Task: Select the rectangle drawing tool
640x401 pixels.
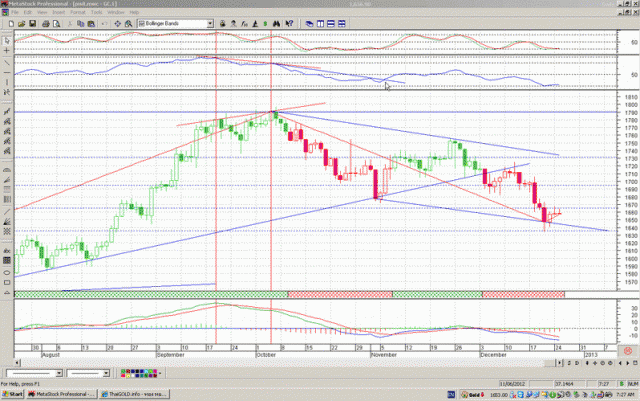Action: pyautogui.click(x=7, y=283)
